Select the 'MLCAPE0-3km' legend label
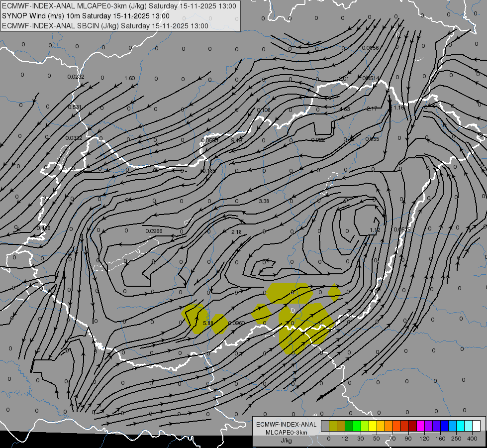The height and width of the screenshot is (448, 487). pos(287,433)
